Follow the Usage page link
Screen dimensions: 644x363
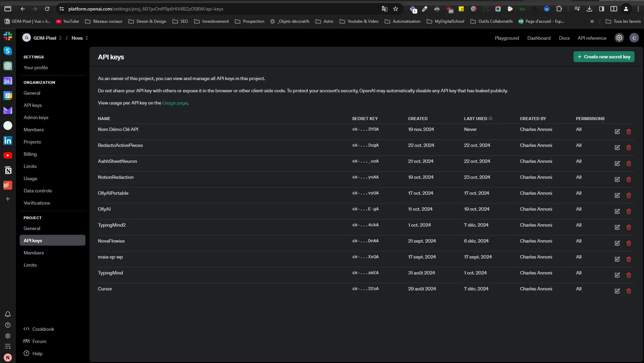point(175,103)
